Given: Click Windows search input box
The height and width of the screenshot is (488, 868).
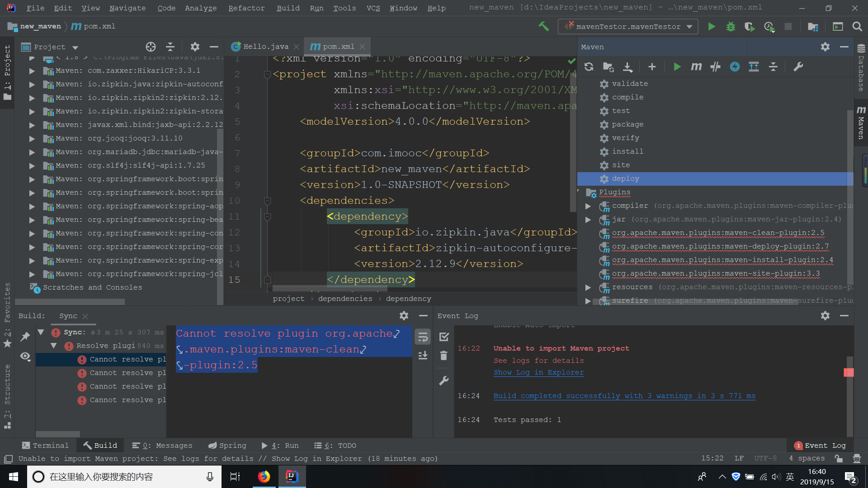Looking at the screenshot, I should tap(122, 477).
